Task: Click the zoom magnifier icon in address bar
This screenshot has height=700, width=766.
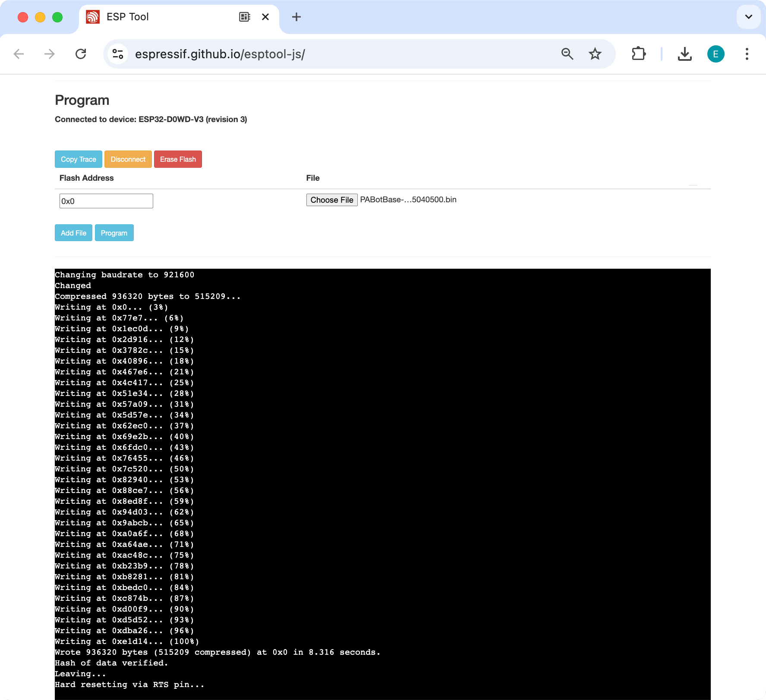Action: click(x=567, y=54)
